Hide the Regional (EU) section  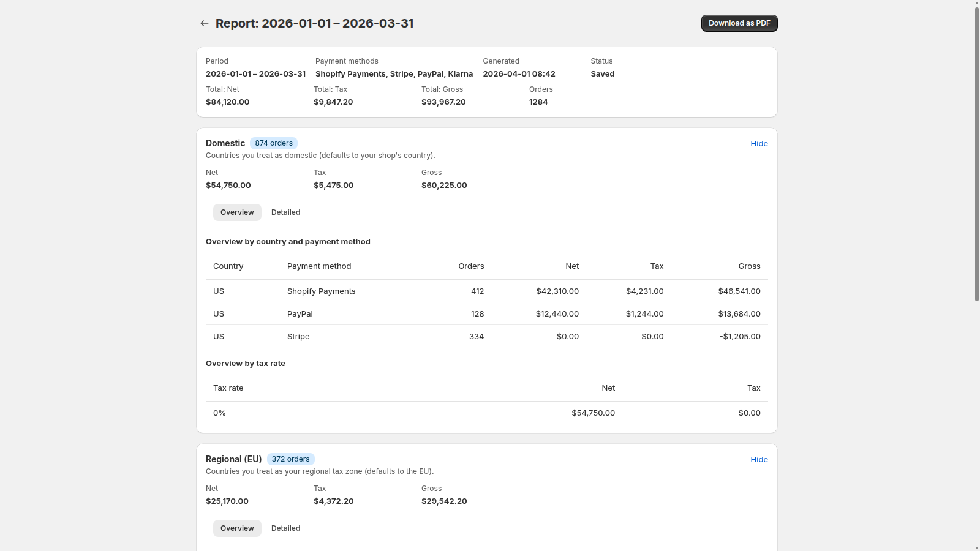759,459
